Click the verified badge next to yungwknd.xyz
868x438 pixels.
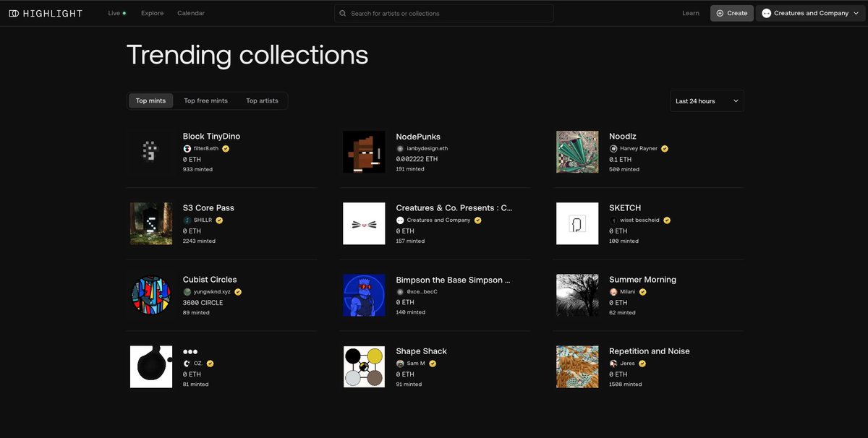coord(238,292)
